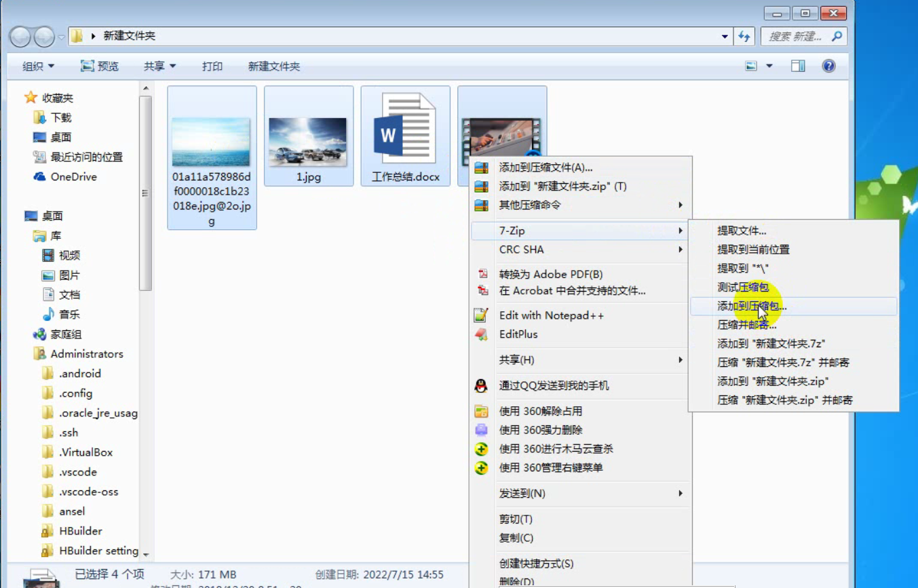Expand the CRC SHA submenu
The width and height of the screenshot is (918, 588).
[581, 250]
